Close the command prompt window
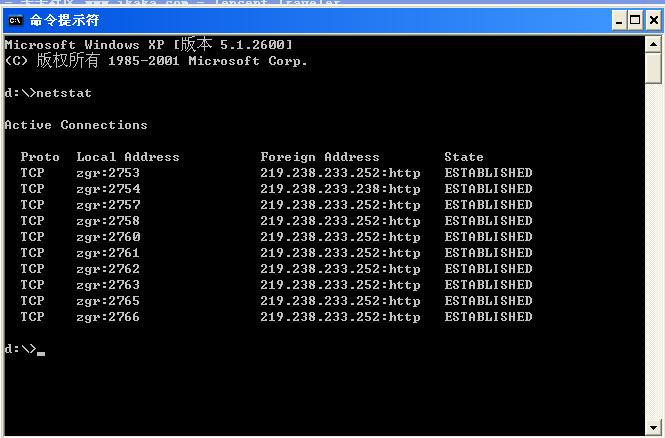 tap(652, 20)
